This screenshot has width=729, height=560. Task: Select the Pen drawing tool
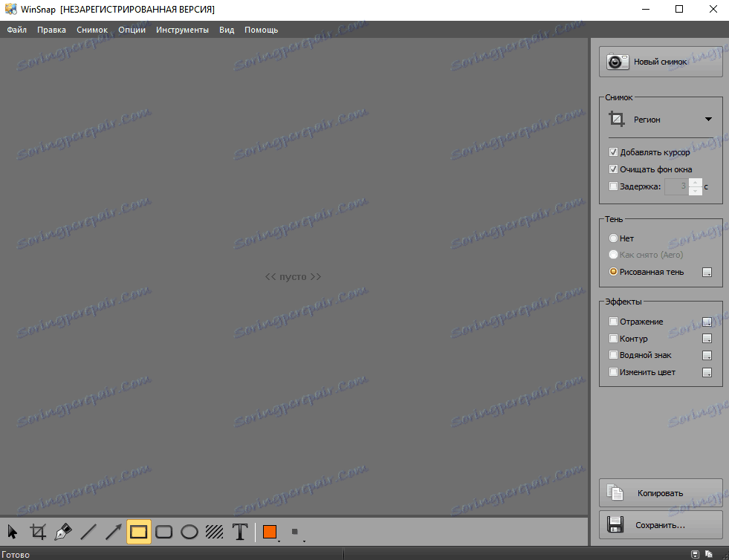pos(63,532)
